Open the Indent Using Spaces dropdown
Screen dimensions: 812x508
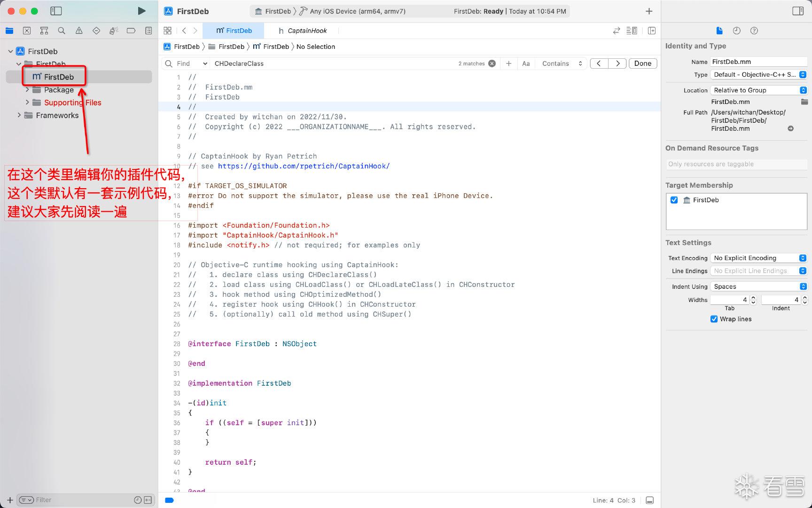point(758,286)
